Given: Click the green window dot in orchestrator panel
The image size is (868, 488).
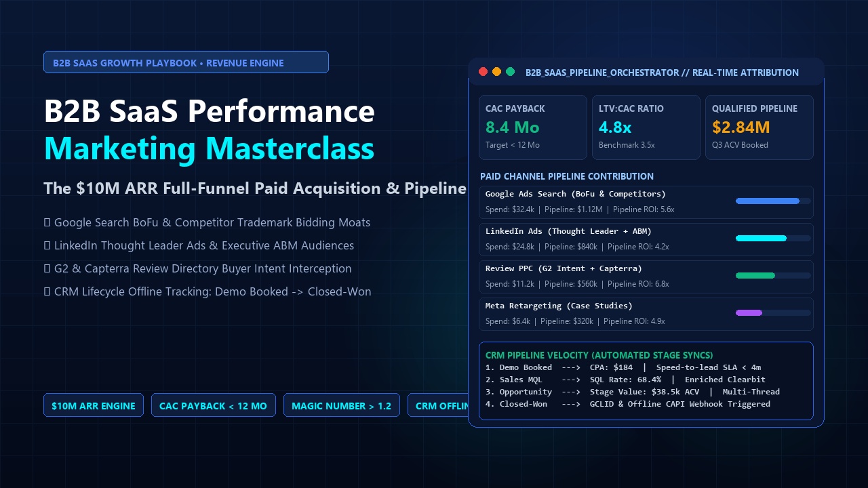Looking at the screenshot, I should pos(510,72).
